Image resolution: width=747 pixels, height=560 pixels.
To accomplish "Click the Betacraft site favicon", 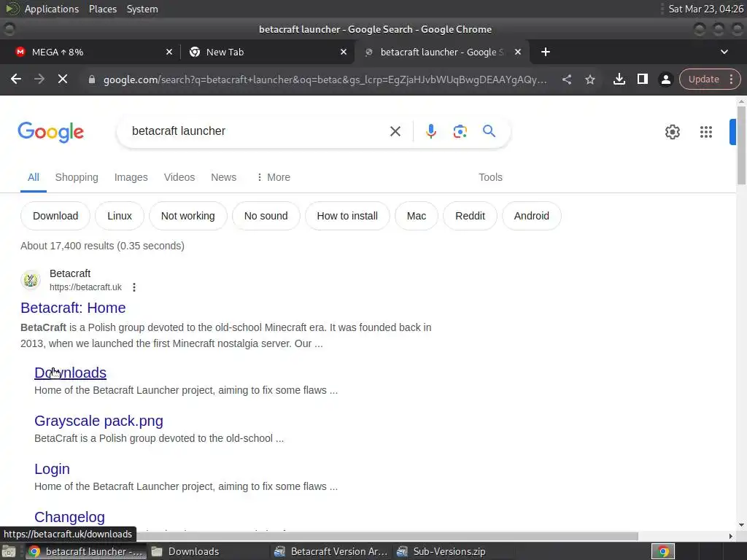I will click(31, 280).
